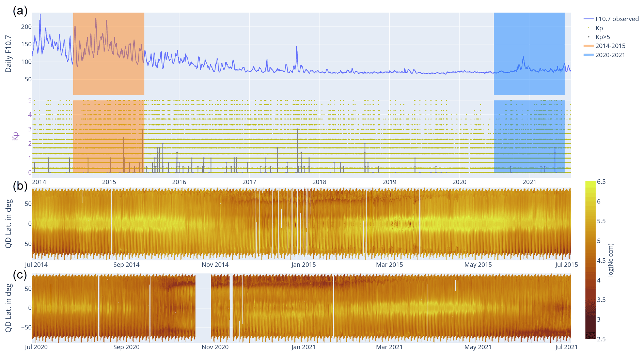
Task: Click the panel label (c)
Action: (x=20, y=275)
